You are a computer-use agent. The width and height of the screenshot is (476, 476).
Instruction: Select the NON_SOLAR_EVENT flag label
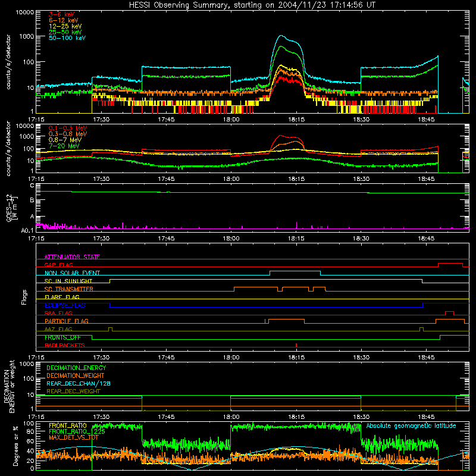(x=72, y=273)
